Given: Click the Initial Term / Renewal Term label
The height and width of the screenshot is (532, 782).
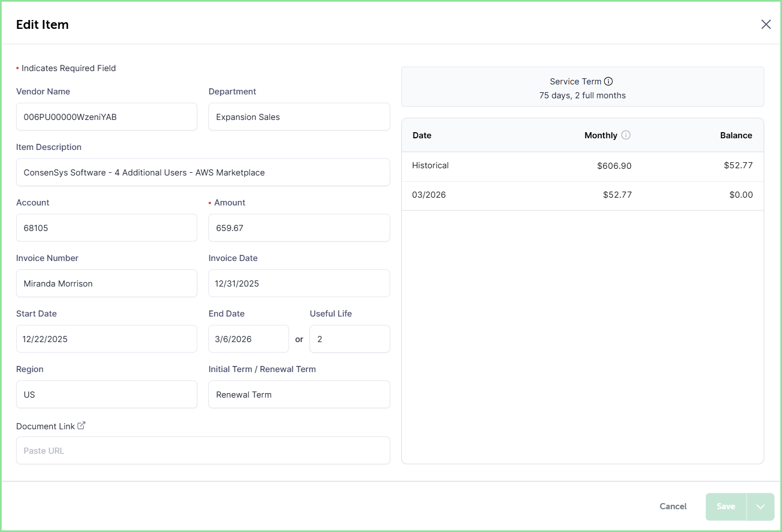Looking at the screenshot, I should pyautogui.click(x=262, y=369).
